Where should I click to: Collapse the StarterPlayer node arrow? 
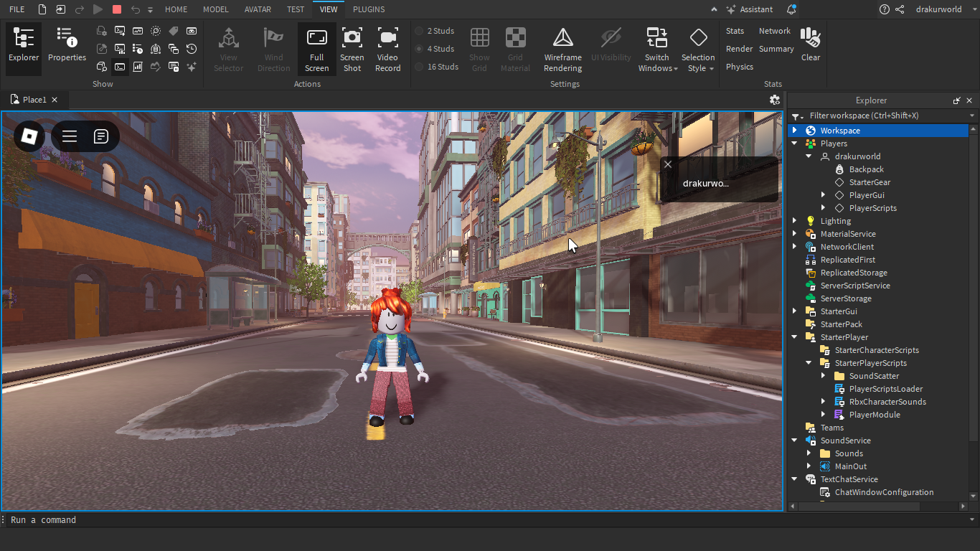[x=794, y=337]
